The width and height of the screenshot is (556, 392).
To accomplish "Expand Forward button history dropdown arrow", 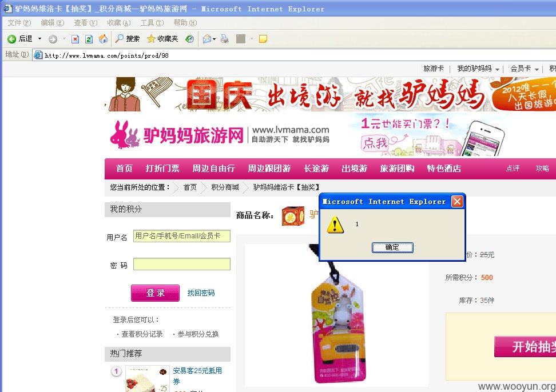I will point(64,39).
